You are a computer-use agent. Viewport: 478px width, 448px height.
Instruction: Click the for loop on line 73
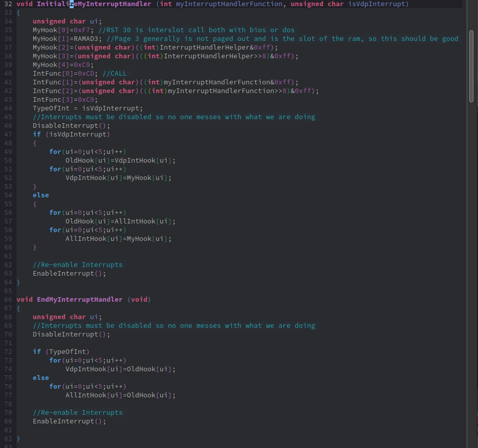click(88, 360)
